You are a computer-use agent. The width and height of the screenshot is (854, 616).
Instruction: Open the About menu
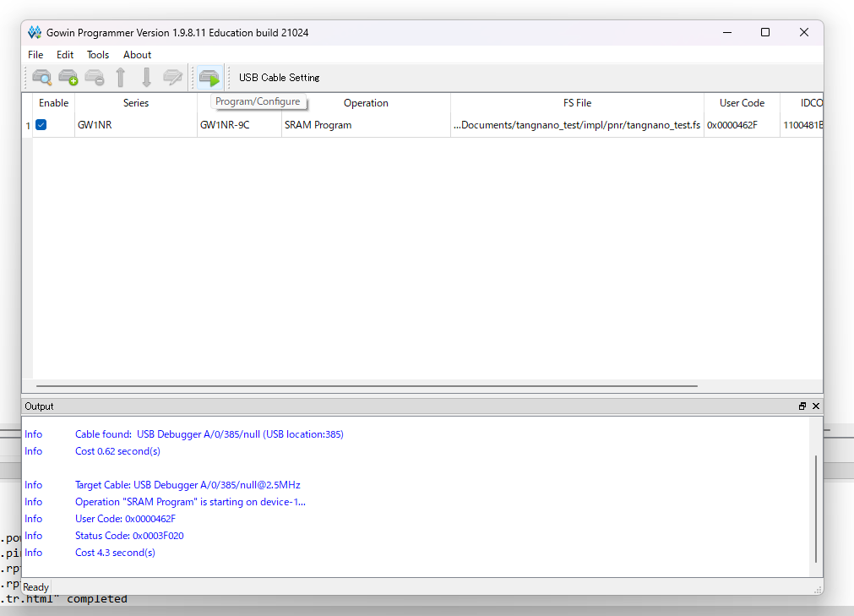pyautogui.click(x=137, y=55)
